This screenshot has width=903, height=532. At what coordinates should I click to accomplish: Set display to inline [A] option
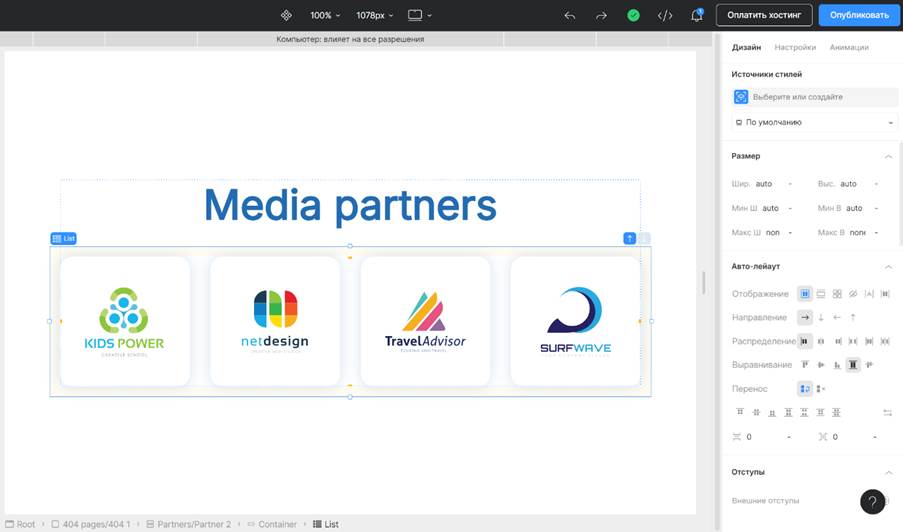pos(869,294)
